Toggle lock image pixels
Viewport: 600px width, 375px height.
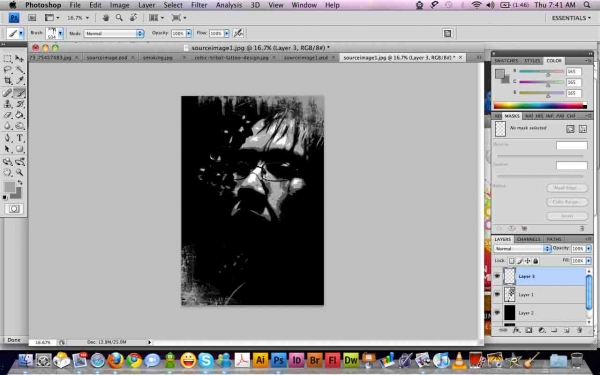pos(520,261)
